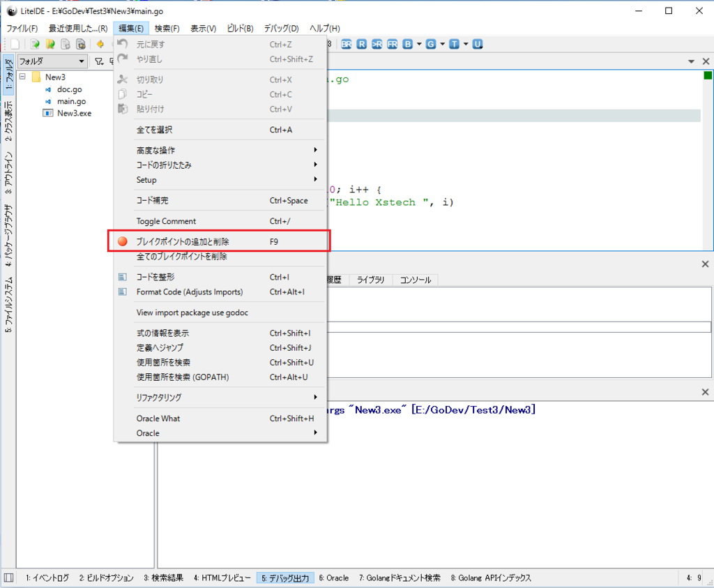Screen dimensions: 714x588
Task: Choose コード補完 menu item
Action: click(x=220, y=200)
